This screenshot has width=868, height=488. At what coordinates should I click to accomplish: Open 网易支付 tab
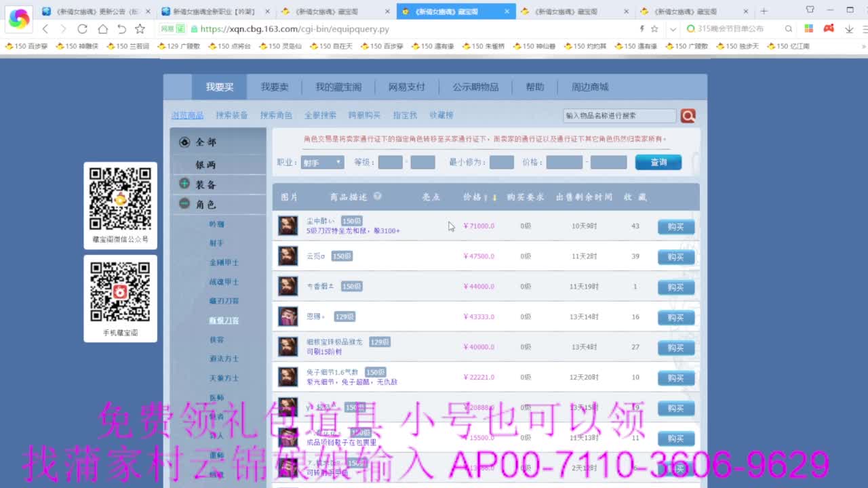(x=407, y=87)
